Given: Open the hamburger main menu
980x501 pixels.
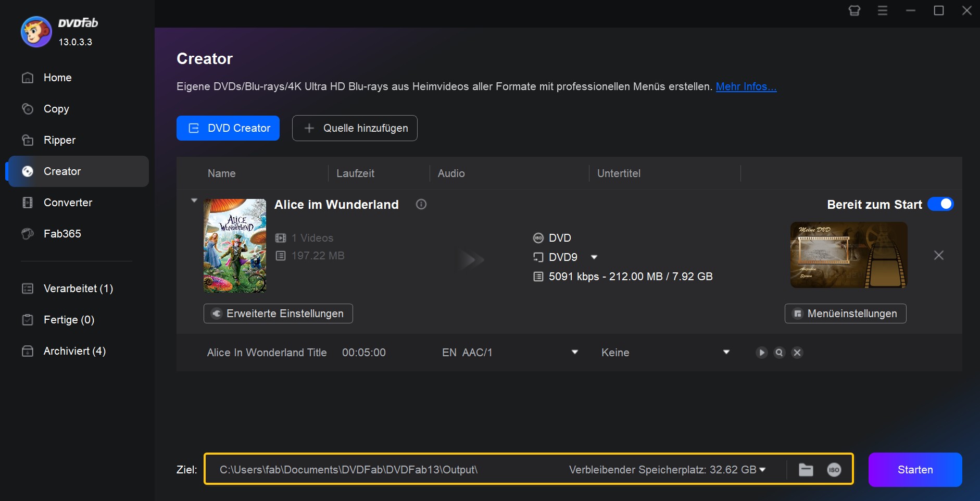Looking at the screenshot, I should [883, 10].
